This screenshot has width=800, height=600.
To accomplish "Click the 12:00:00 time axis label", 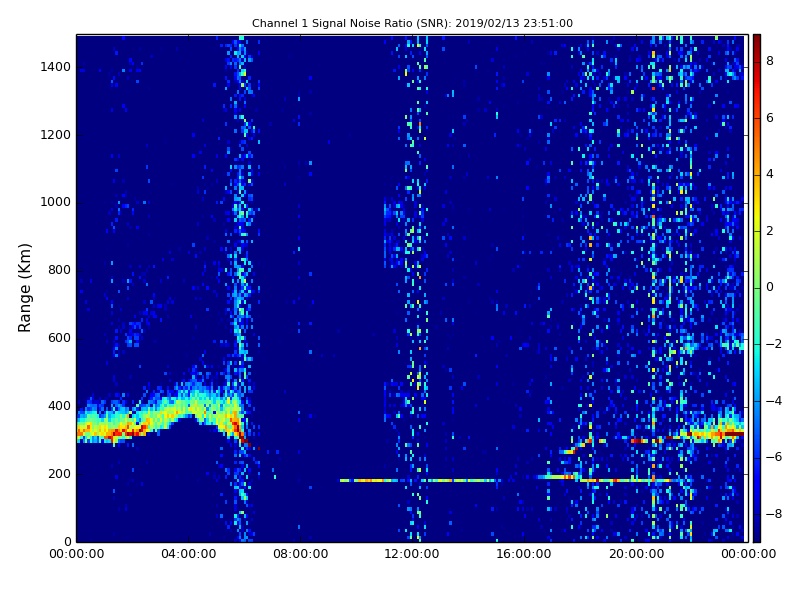I will (412, 554).
